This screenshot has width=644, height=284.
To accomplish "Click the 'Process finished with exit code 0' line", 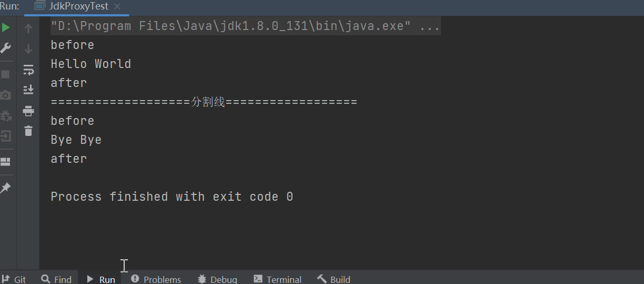I will click(x=172, y=197).
